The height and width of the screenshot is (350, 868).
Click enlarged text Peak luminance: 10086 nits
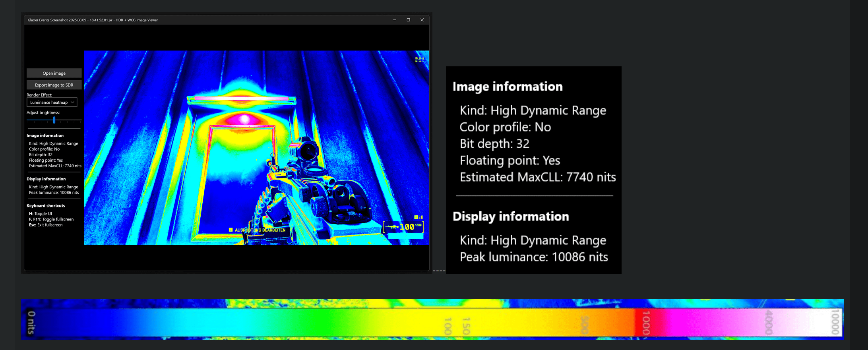click(x=534, y=257)
